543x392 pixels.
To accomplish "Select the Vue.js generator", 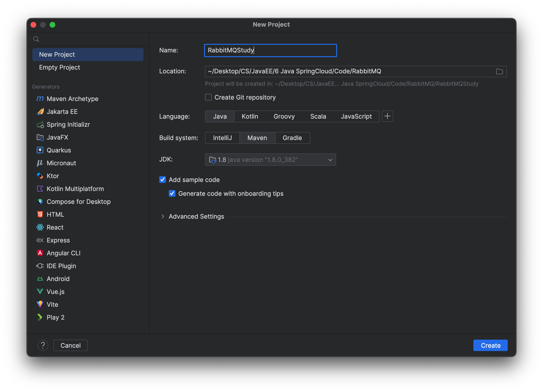I will (55, 291).
